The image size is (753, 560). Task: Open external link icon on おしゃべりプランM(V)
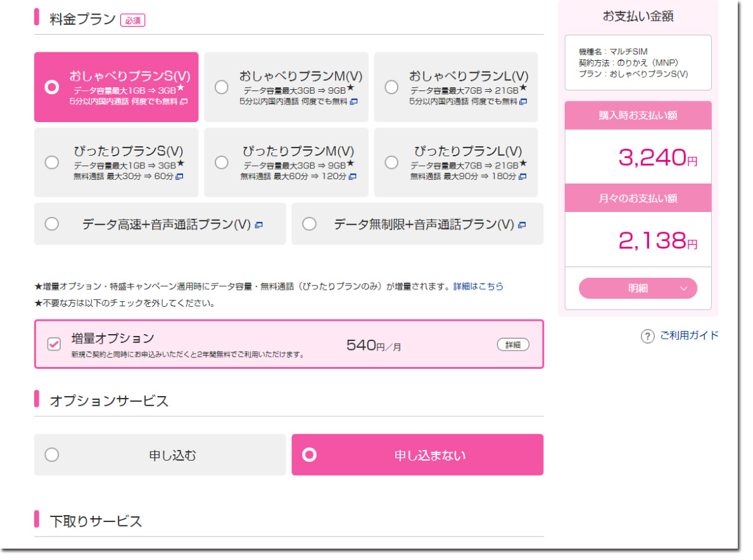354,102
